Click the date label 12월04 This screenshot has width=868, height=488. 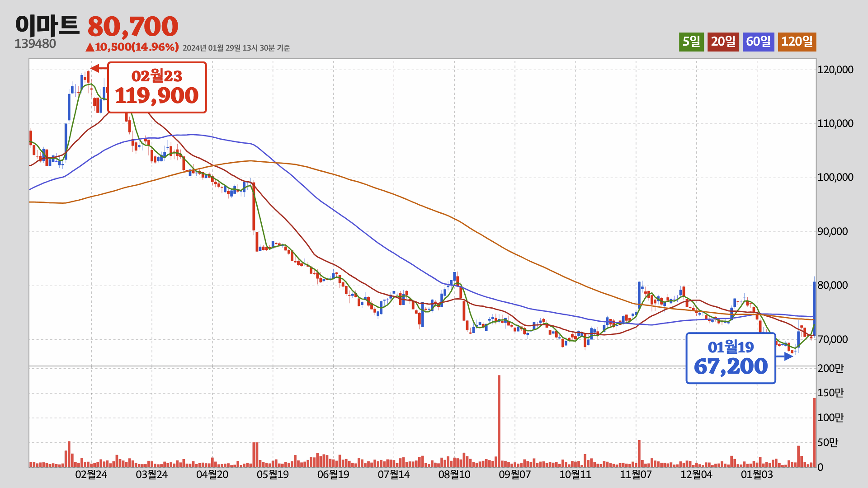tap(696, 474)
